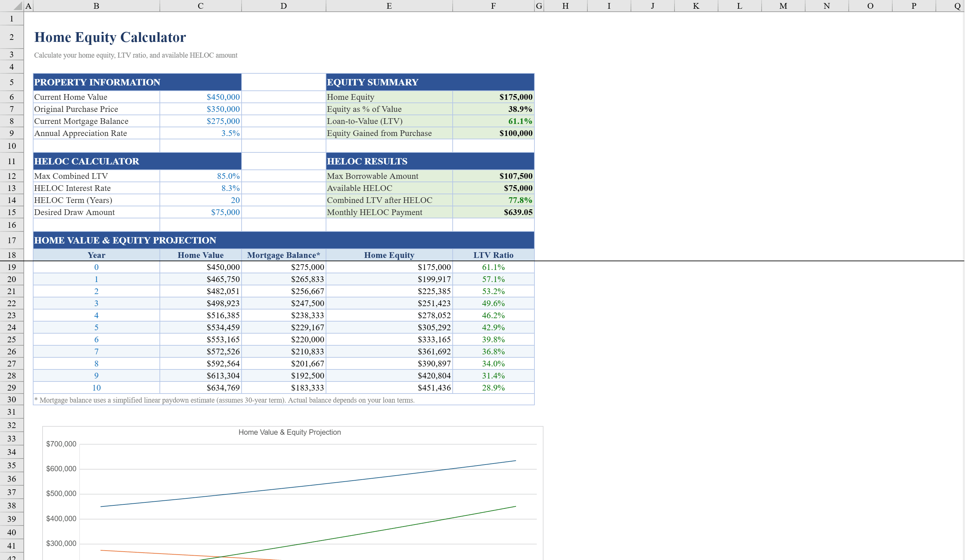Viewport: 965px width, 560px height.
Task: Select Combined LTV after HELOC 77.8%
Action: pos(494,200)
